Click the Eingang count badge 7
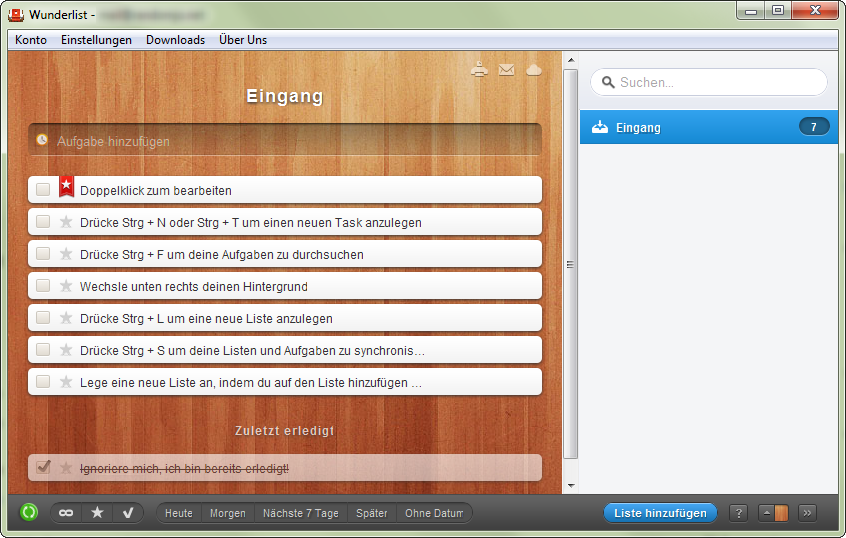Screen dimensions: 846x538 pyautogui.click(x=814, y=127)
